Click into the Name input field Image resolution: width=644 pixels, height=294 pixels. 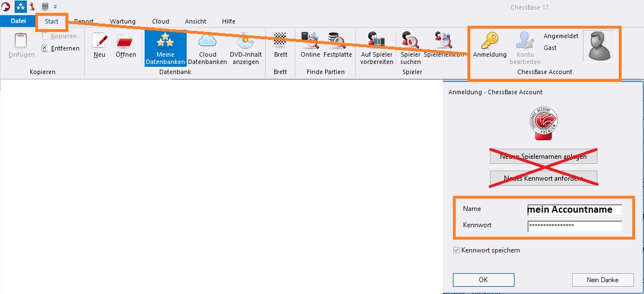(x=574, y=210)
